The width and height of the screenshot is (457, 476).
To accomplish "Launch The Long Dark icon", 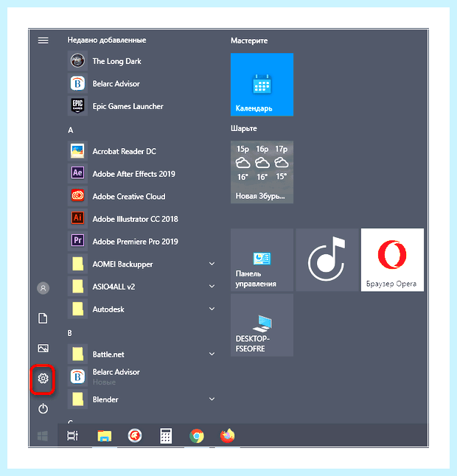I will tap(77, 60).
